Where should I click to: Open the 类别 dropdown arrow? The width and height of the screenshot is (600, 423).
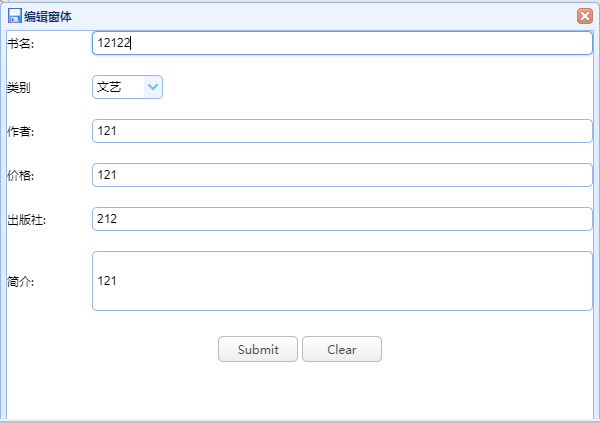coord(153,87)
